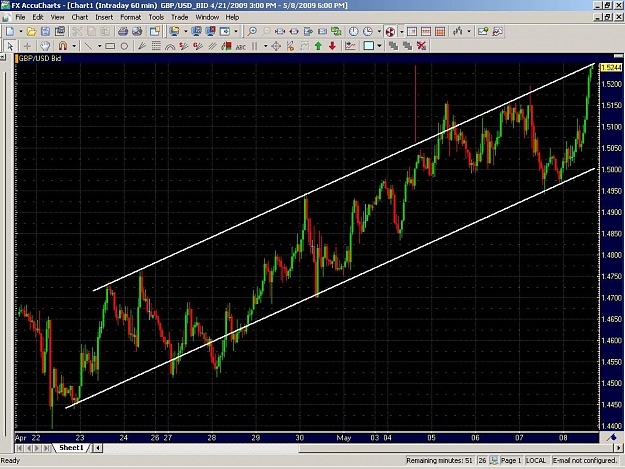Click the 1.5244 current price label
625x469 pixels.
tap(611, 67)
